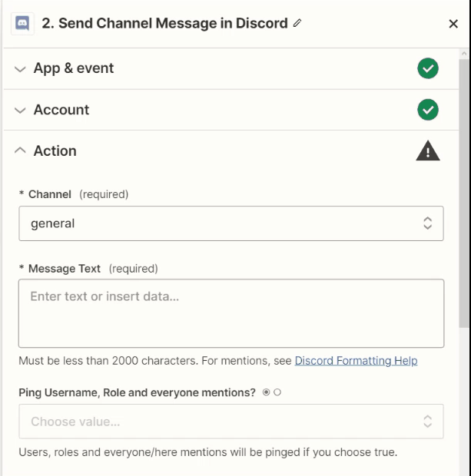The image size is (471, 476).
Task: Click arrows on Choose value dropdown
Action: 427,421
